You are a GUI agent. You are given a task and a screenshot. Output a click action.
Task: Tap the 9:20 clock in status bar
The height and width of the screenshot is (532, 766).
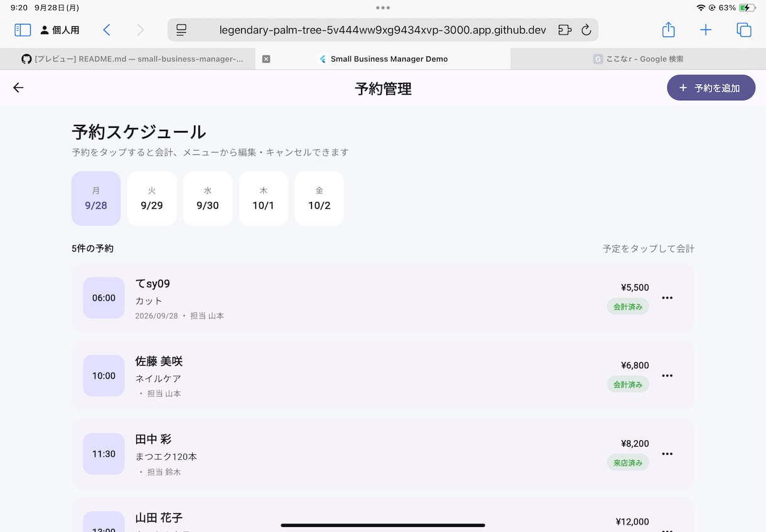click(19, 8)
